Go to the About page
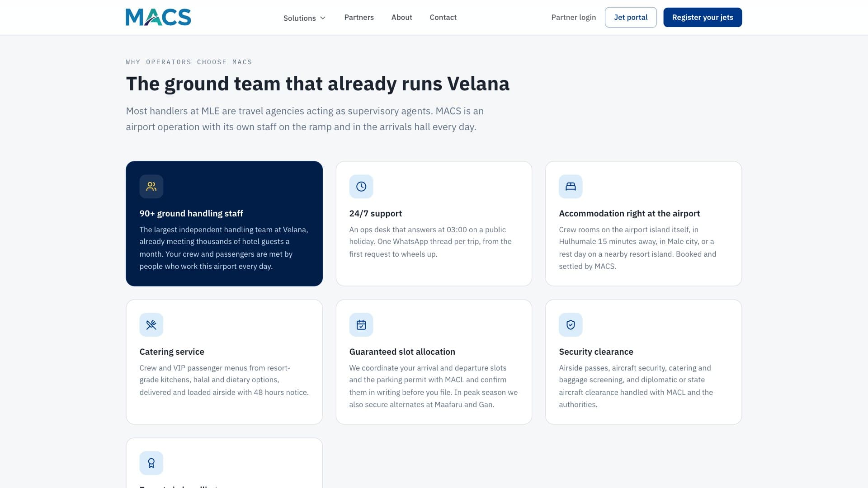This screenshot has height=488, width=868. click(x=402, y=17)
